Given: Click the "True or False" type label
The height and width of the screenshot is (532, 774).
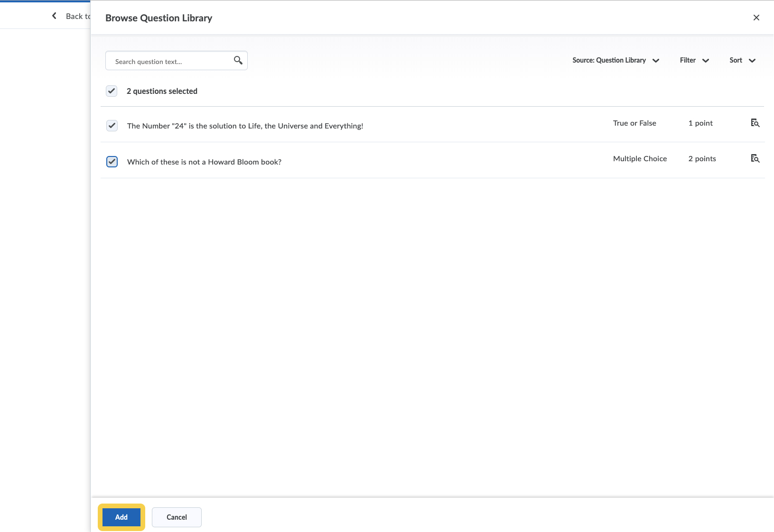Looking at the screenshot, I should click(634, 123).
